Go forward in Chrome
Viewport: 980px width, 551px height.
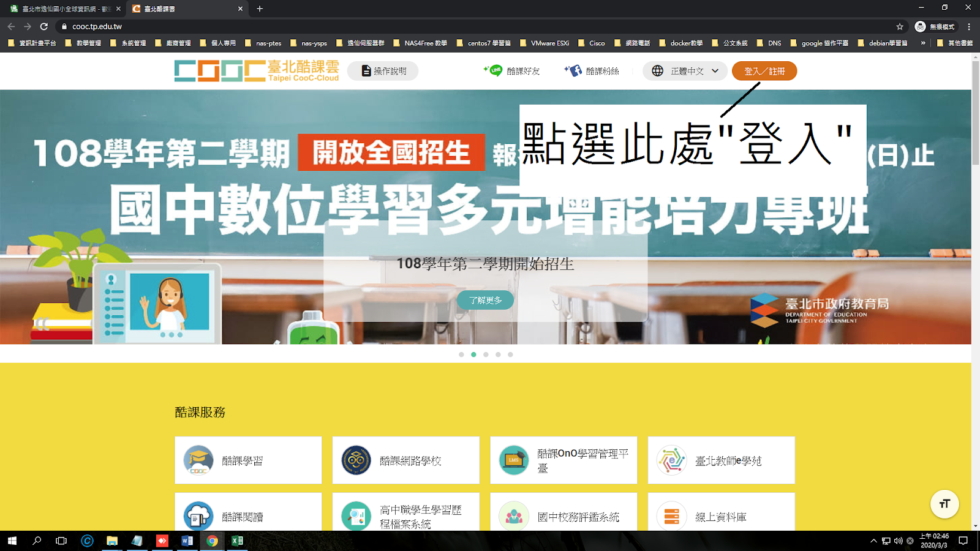point(28,26)
